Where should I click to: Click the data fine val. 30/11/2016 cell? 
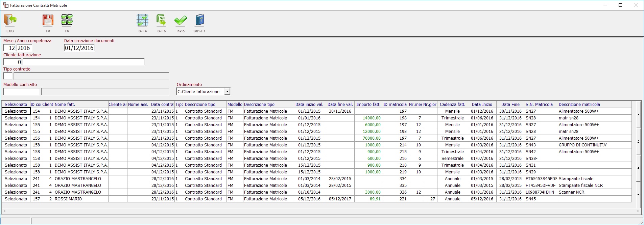click(x=340, y=111)
